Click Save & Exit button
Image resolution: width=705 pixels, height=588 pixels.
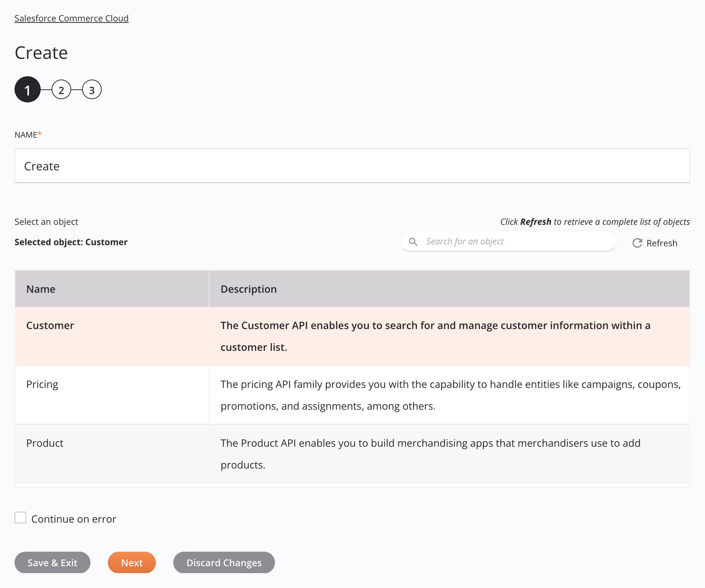(x=53, y=562)
